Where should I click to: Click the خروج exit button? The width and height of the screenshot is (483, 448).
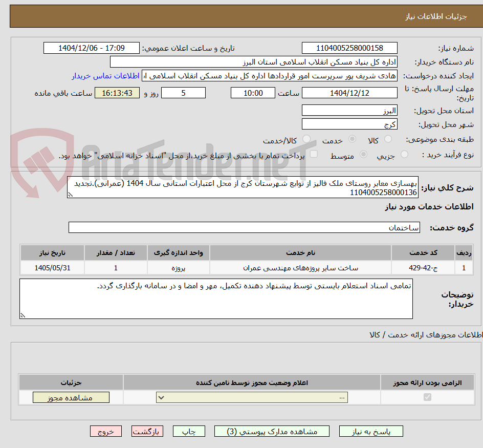pyautogui.click(x=105, y=431)
